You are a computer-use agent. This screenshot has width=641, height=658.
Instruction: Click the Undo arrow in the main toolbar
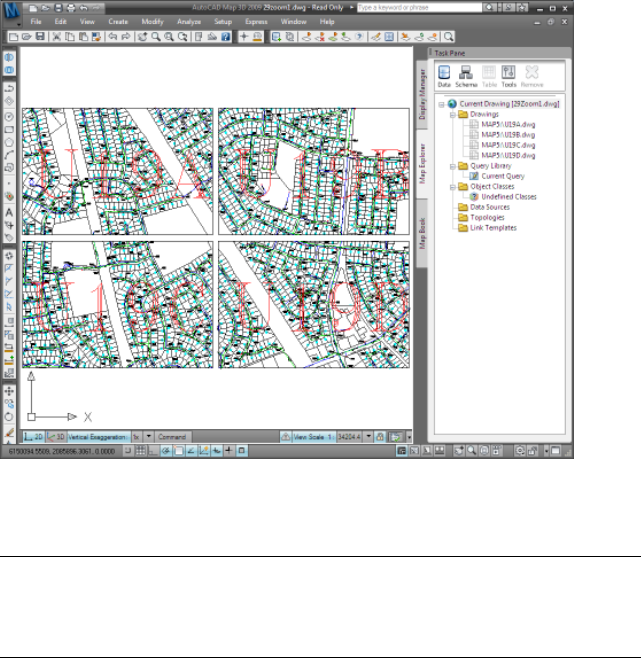[111, 36]
